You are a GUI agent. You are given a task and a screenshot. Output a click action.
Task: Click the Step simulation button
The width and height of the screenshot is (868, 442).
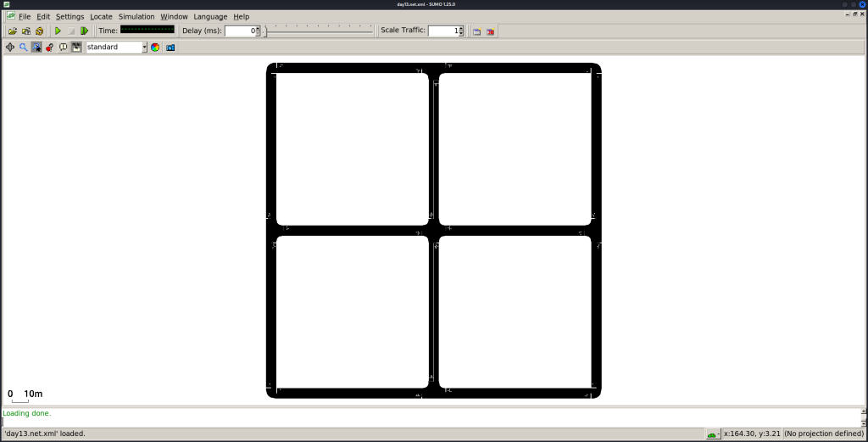84,31
